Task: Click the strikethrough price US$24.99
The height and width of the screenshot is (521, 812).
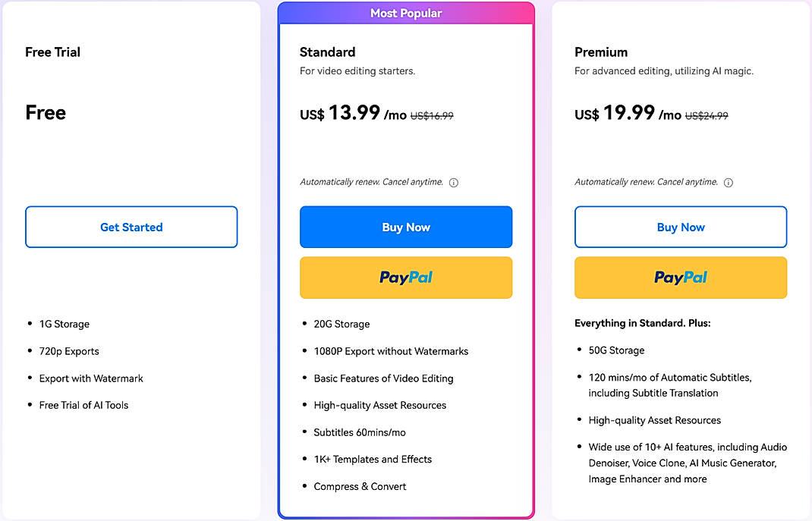Action: 707,115
